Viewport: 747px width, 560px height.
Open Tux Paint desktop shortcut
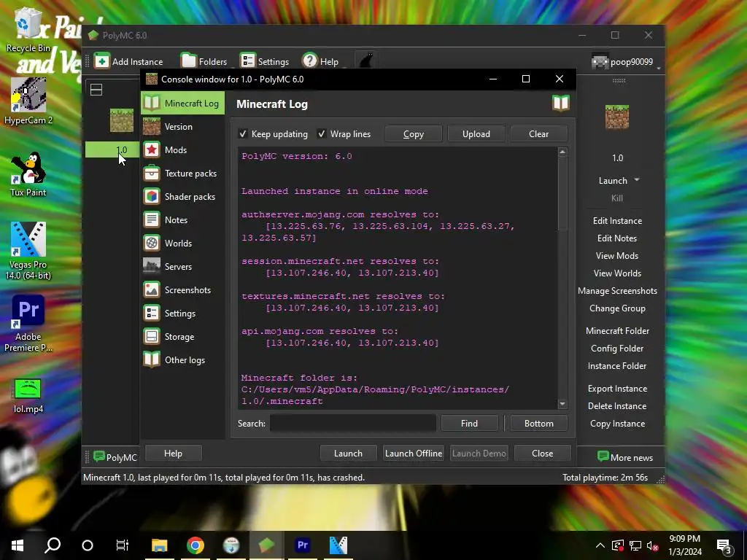(28, 174)
